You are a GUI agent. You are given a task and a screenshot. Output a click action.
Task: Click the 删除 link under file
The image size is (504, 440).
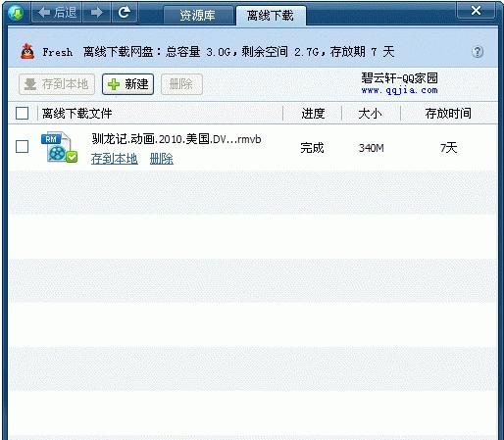[x=162, y=159]
